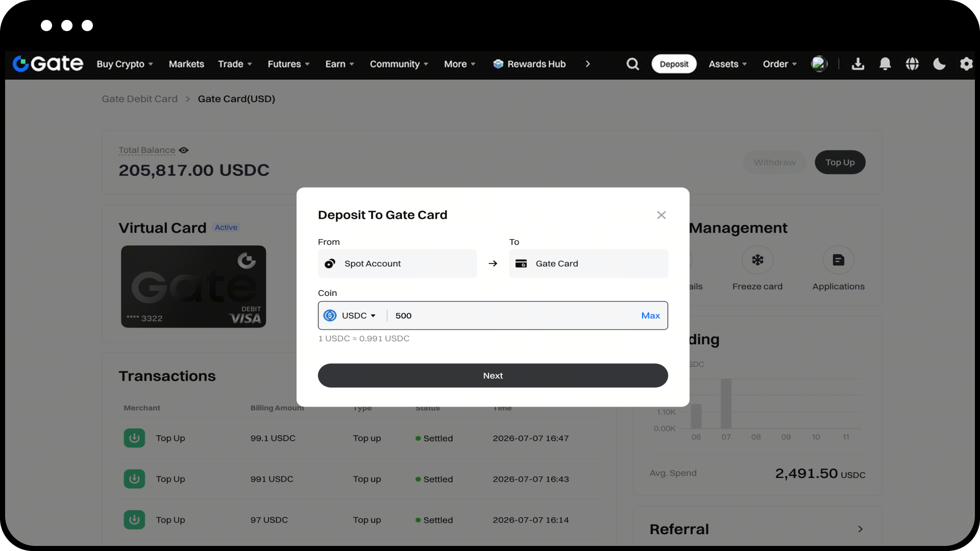Screen dimensions: 980x551
Task: Select the Spot Account From field
Action: pos(397,263)
